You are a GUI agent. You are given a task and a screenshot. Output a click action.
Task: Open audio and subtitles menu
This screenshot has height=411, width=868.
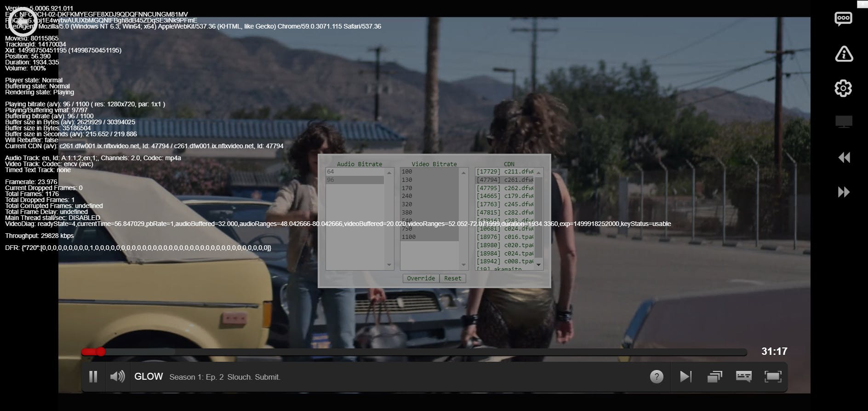743,377
